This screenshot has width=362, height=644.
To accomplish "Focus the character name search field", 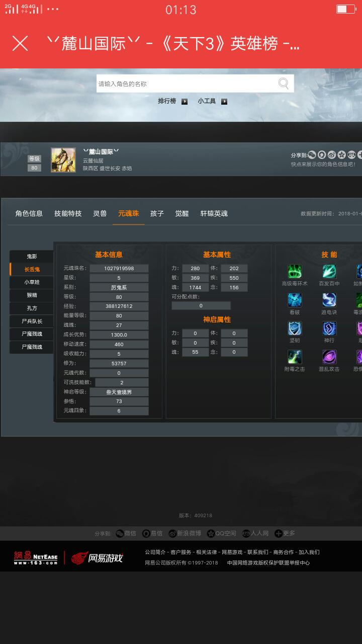I will pyautogui.click(x=195, y=84).
